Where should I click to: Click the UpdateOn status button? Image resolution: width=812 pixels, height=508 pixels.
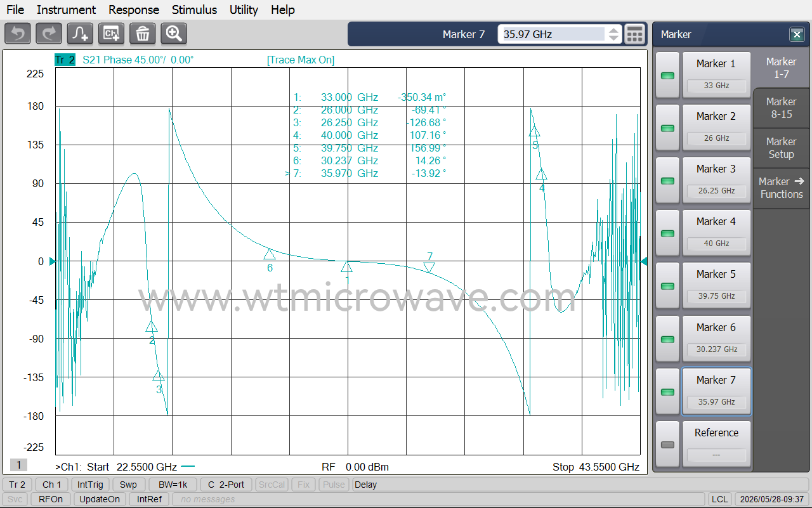coord(100,499)
